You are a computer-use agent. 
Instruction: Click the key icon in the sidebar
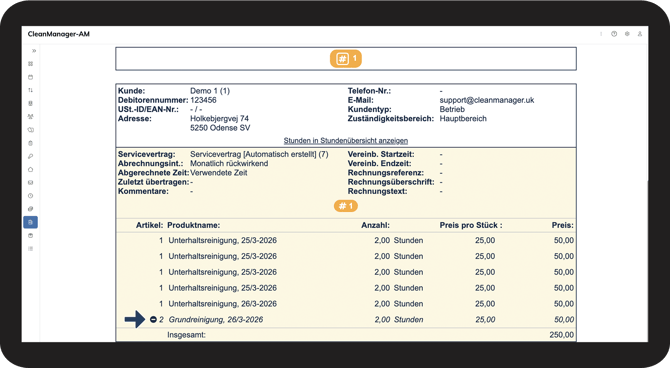click(x=30, y=156)
